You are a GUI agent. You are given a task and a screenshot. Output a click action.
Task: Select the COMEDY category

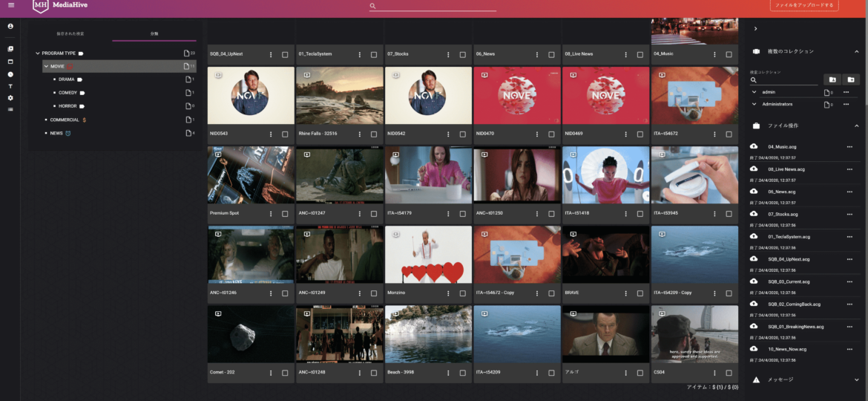tap(68, 93)
